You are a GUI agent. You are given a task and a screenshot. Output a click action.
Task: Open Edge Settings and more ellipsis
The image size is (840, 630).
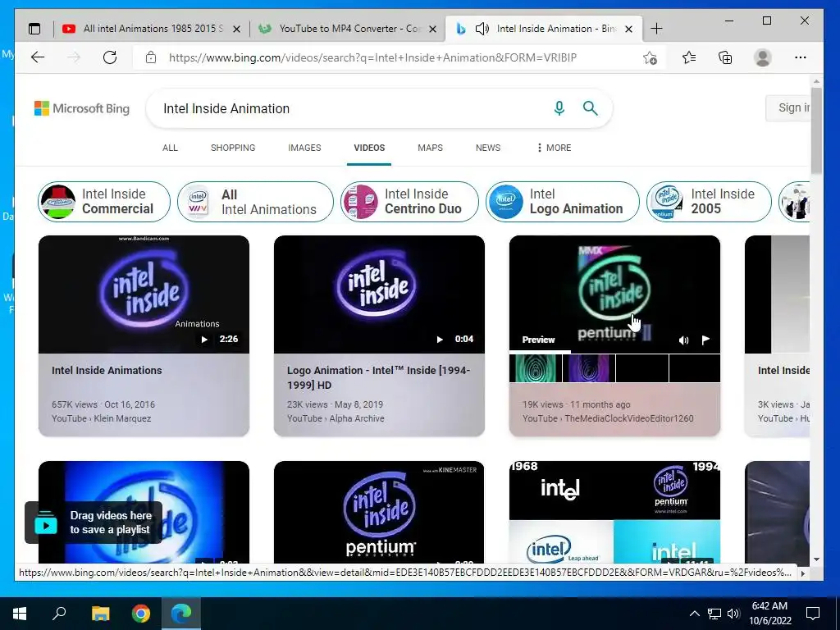[x=801, y=57]
